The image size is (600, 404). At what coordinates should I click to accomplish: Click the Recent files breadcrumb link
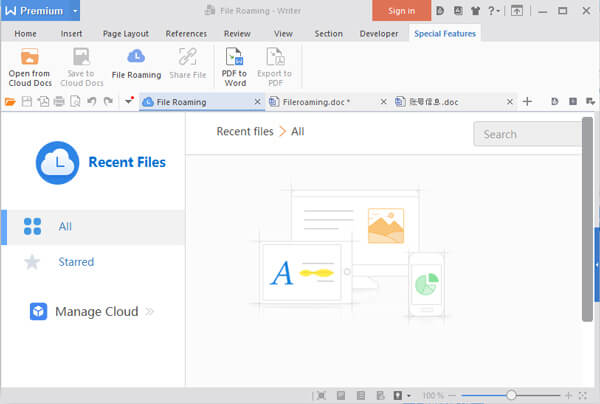245,132
